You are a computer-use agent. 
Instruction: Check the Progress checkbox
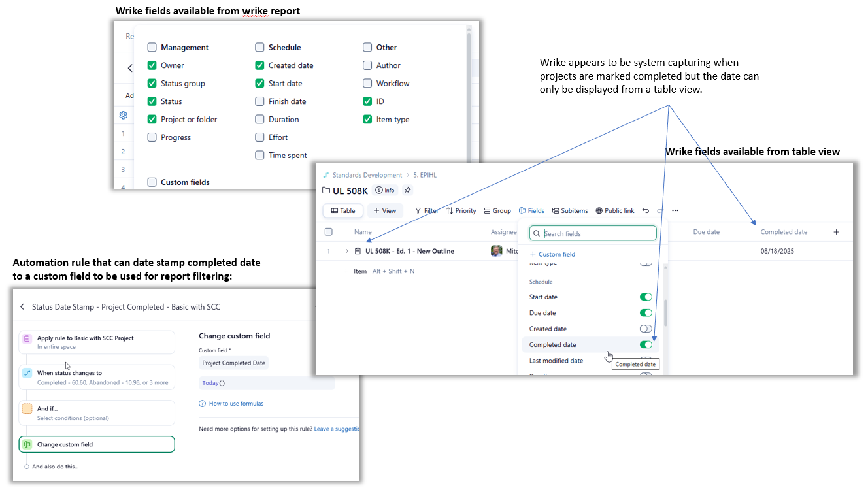click(x=152, y=137)
